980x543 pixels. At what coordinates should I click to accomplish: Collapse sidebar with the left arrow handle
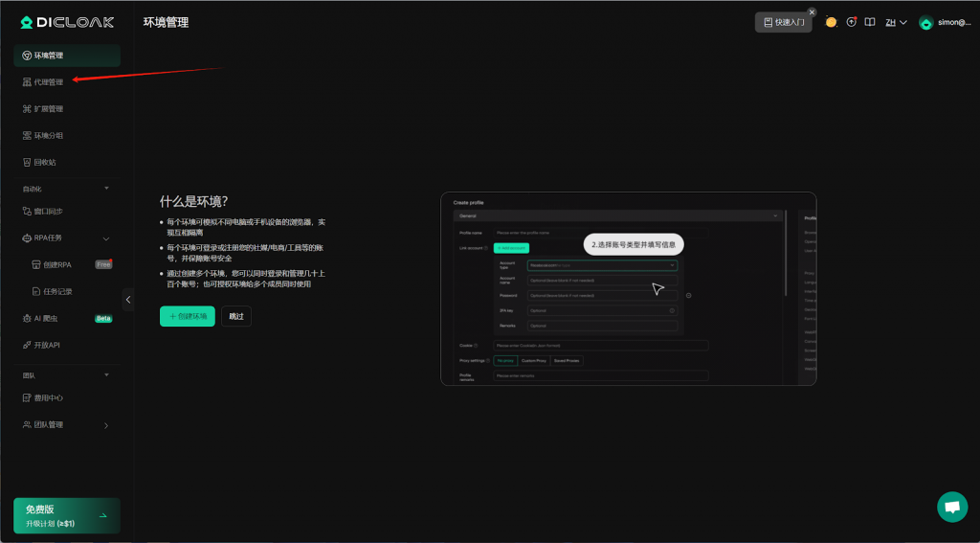(128, 300)
